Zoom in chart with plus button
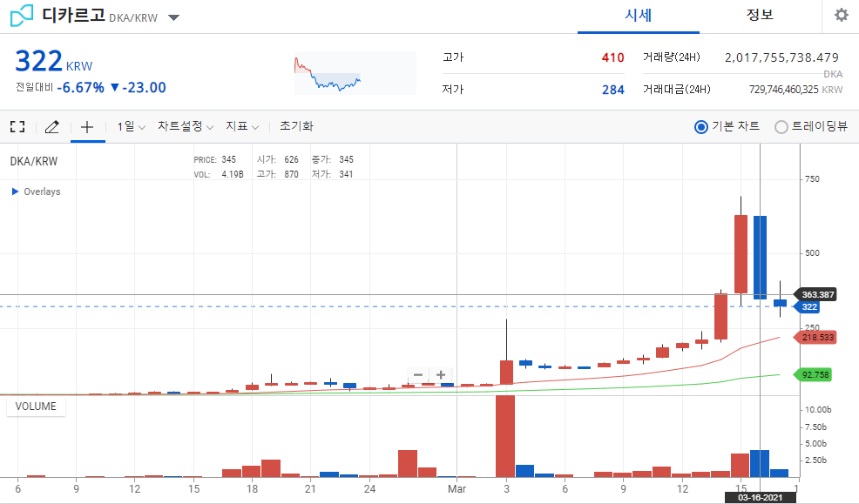 click(441, 375)
